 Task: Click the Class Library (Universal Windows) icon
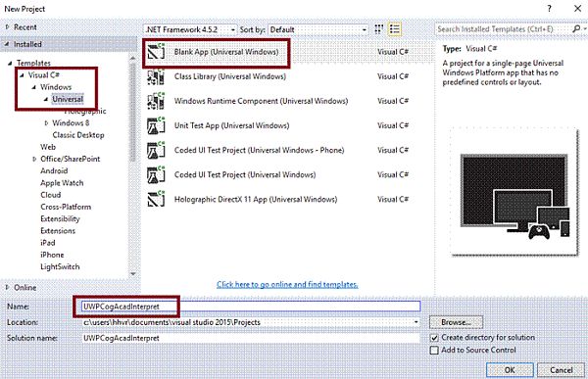pyautogui.click(x=156, y=76)
